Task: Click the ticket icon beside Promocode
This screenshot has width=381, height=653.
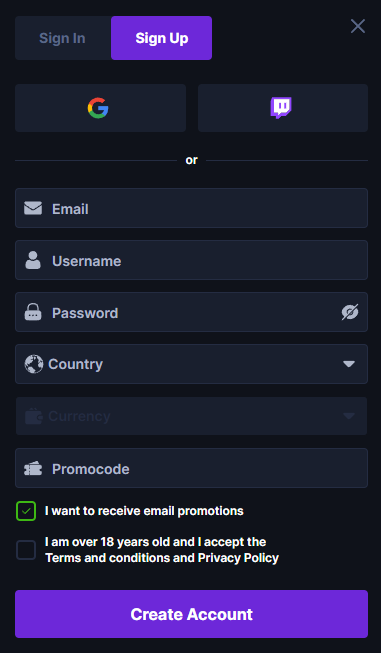Action: coord(33,469)
